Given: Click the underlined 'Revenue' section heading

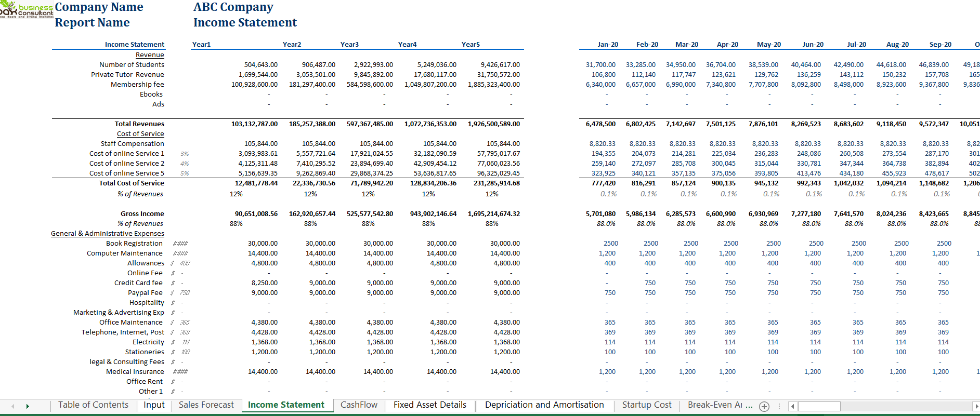Looking at the screenshot, I should 150,55.
